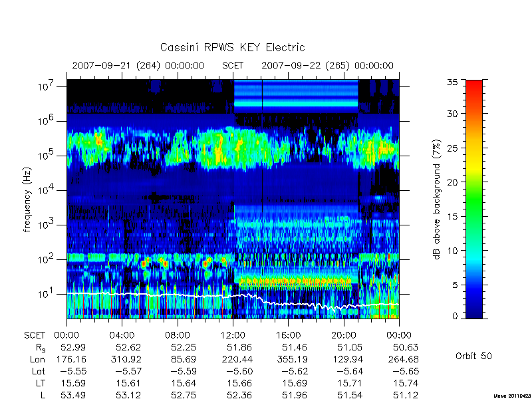Click the 5 value on the color scale
The image size is (532, 399).
[455, 285]
